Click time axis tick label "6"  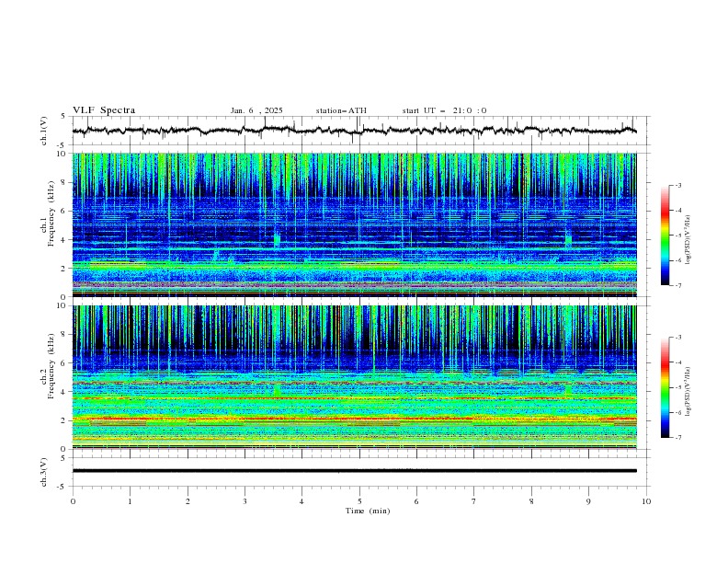pyautogui.click(x=416, y=501)
